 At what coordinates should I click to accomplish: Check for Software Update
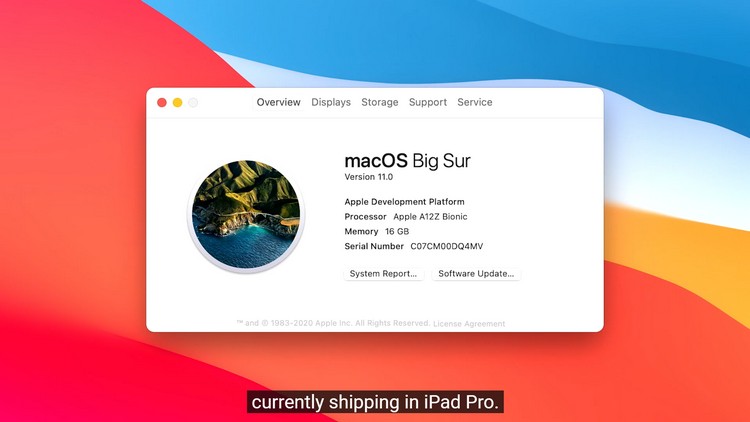476,274
